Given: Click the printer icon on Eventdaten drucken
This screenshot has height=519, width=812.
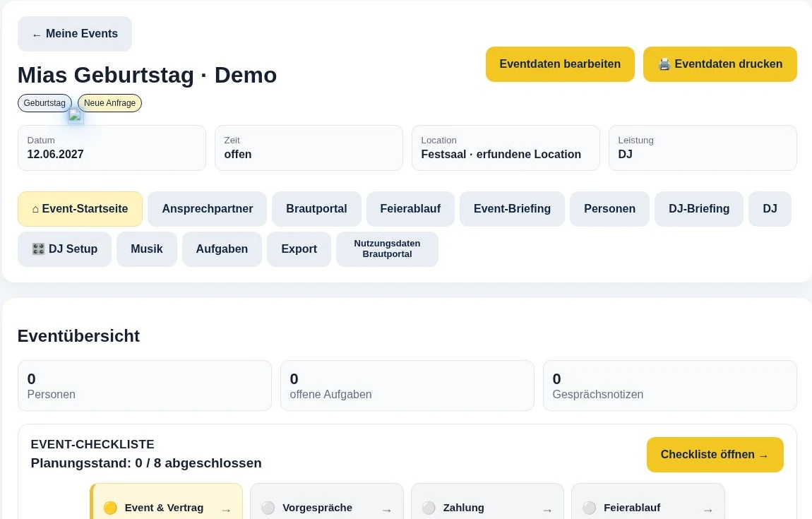Looking at the screenshot, I should (x=664, y=64).
